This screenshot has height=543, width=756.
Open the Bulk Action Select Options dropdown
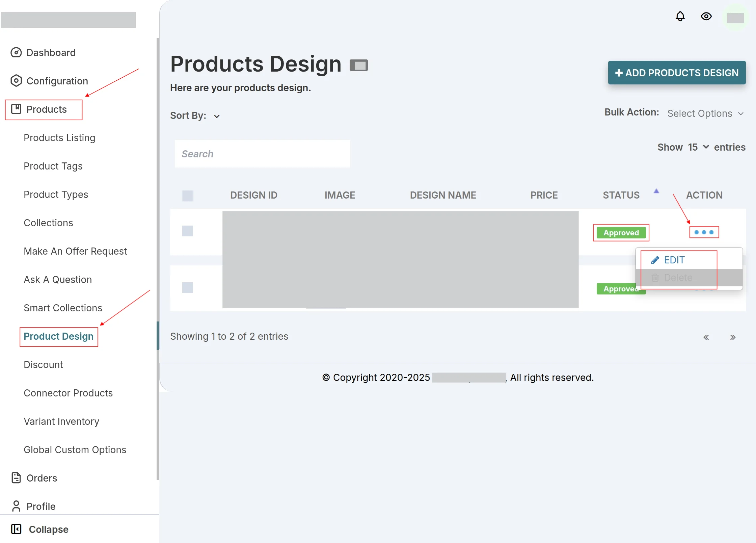point(705,113)
